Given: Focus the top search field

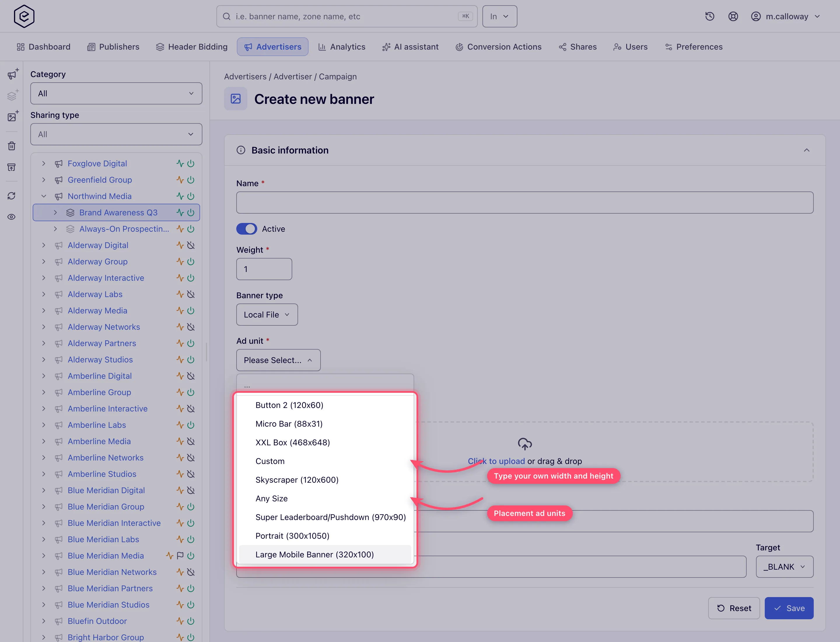Looking at the screenshot, I should tap(347, 16).
